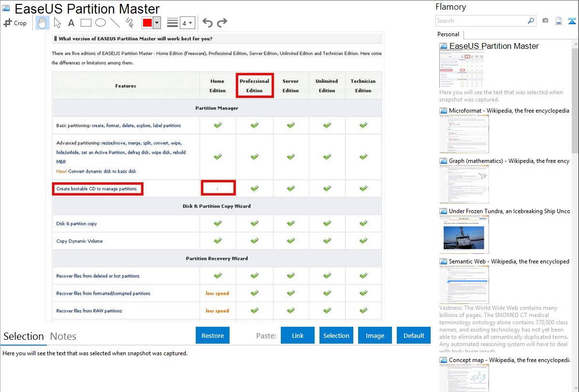Type in the Flamory search field
The image size is (579, 392).
(x=481, y=21)
